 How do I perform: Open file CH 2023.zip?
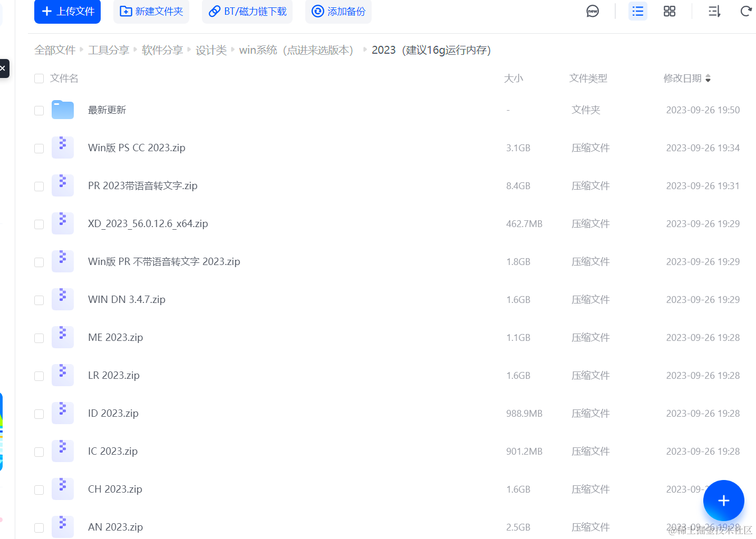coord(115,489)
